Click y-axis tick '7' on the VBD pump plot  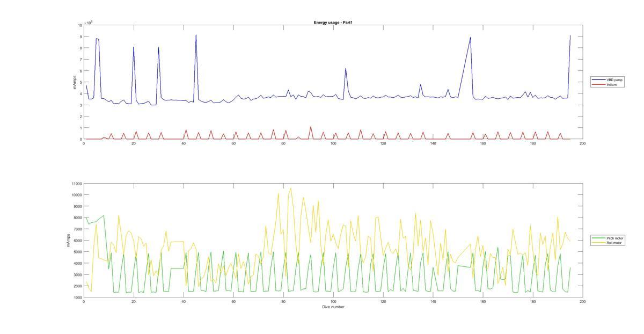[x=80, y=60]
